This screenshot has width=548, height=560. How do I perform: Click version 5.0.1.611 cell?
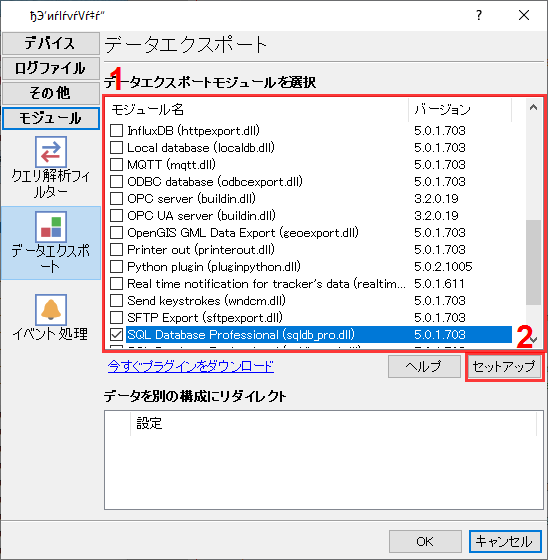pyautogui.click(x=439, y=284)
